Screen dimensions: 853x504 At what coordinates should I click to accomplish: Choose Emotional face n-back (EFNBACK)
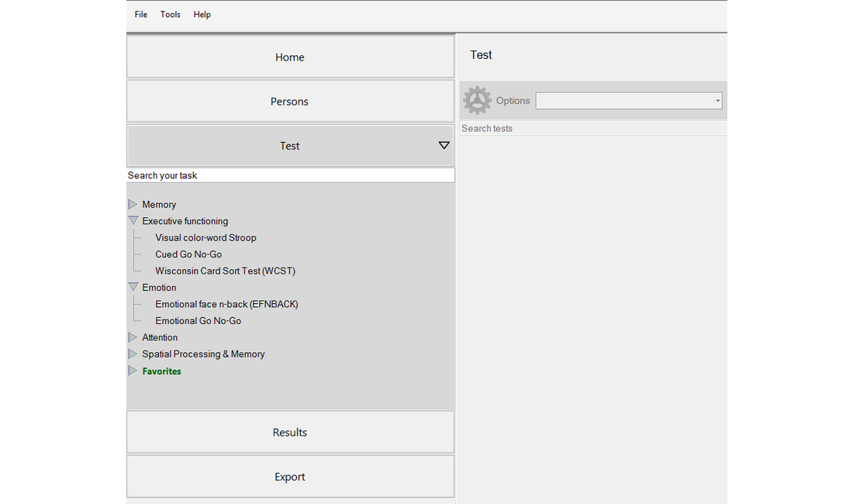tap(226, 305)
